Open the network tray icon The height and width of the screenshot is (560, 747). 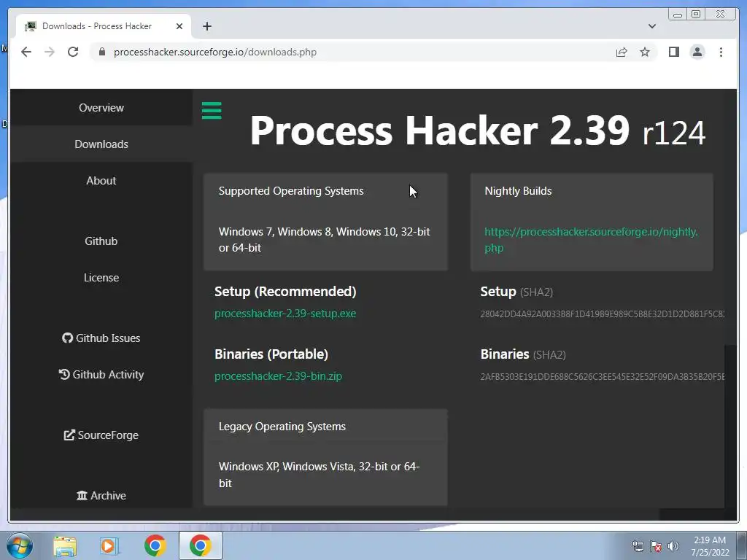[638, 546]
